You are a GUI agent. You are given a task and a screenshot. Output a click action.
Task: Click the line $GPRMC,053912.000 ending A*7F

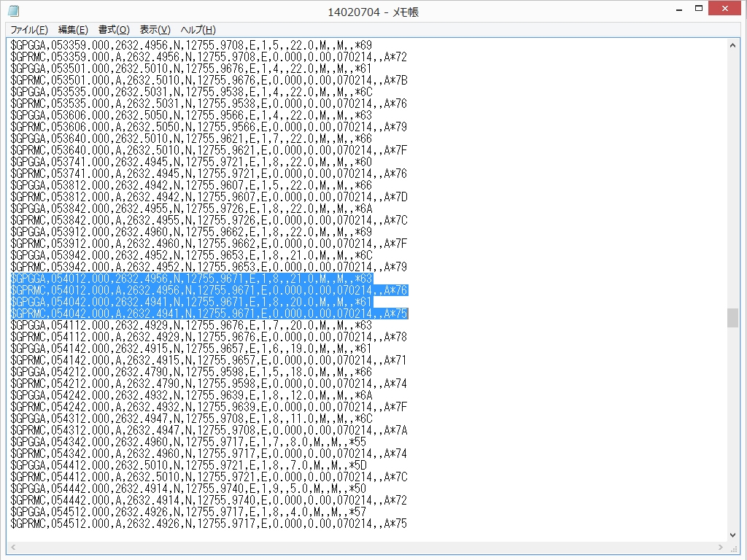coord(209,244)
